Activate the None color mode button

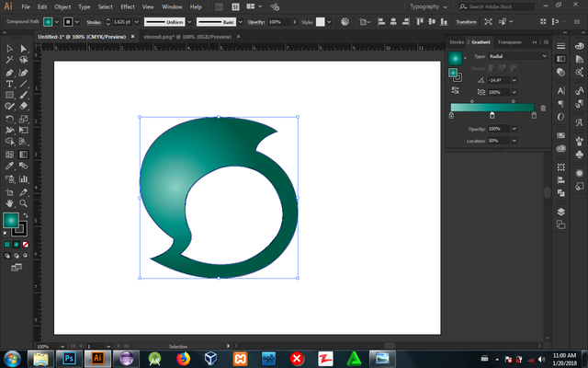pyautogui.click(x=24, y=245)
